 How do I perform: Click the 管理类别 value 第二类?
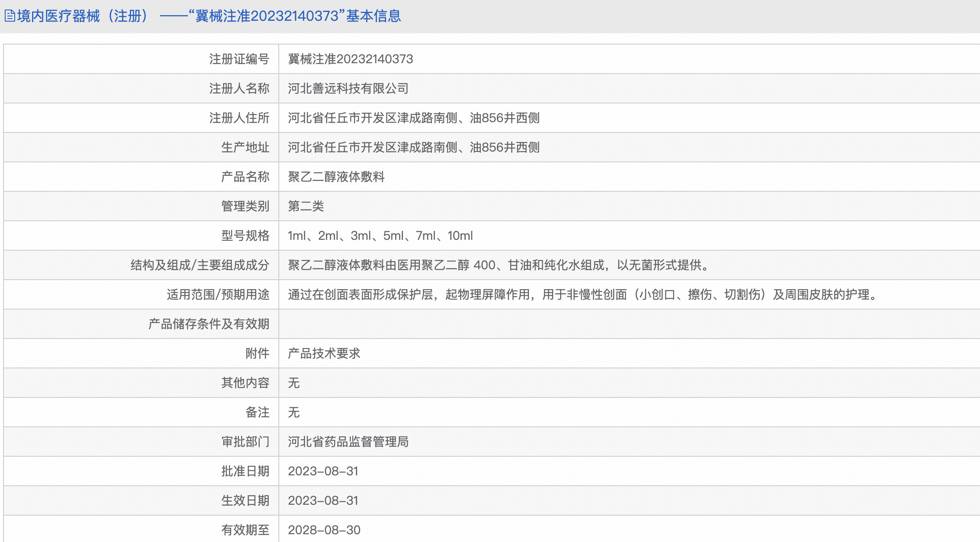click(307, 206)
